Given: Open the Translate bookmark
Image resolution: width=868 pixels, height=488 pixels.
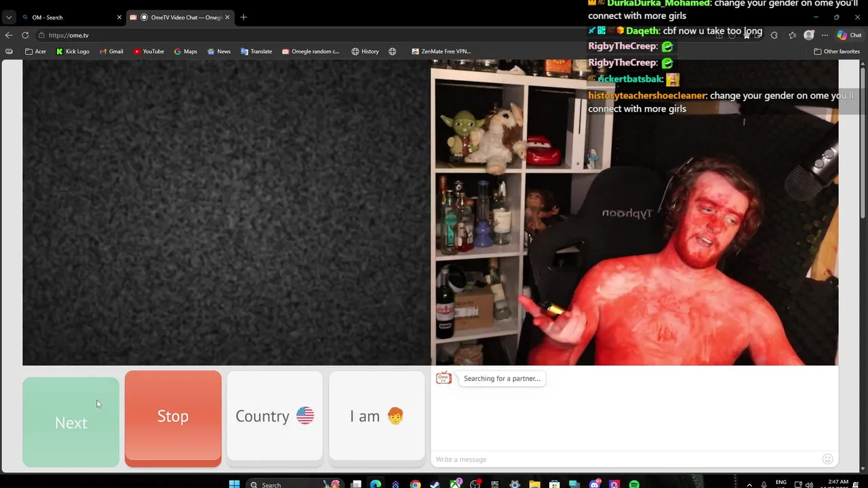Looking at the screenshot, I should [256, 52].
